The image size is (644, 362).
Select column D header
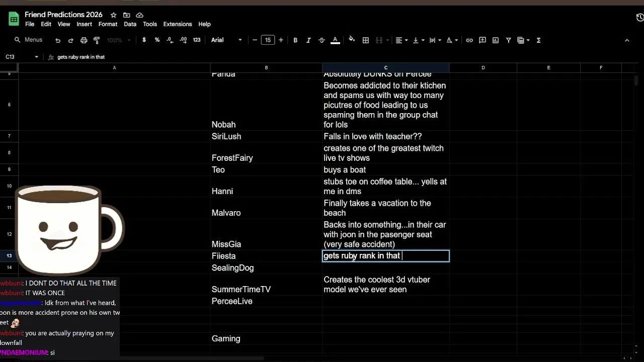(x=483, y=67)
